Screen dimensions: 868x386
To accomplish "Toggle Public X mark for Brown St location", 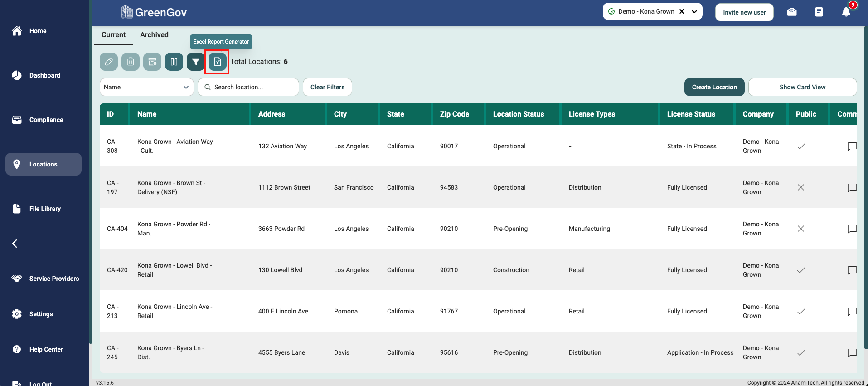I will tap(801, 188).
